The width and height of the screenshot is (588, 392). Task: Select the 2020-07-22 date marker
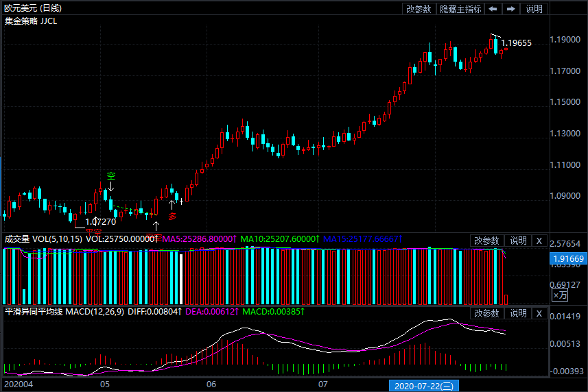click(x=423, y=386)
